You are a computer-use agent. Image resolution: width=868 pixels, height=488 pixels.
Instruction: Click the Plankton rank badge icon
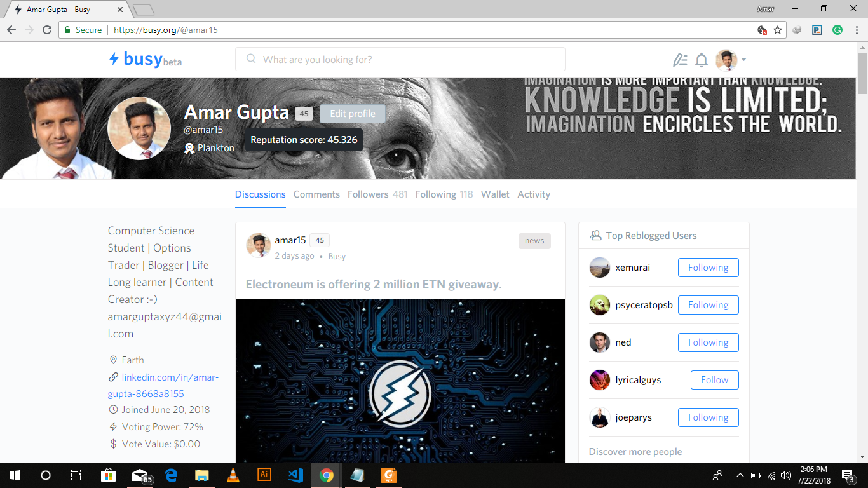189,148
